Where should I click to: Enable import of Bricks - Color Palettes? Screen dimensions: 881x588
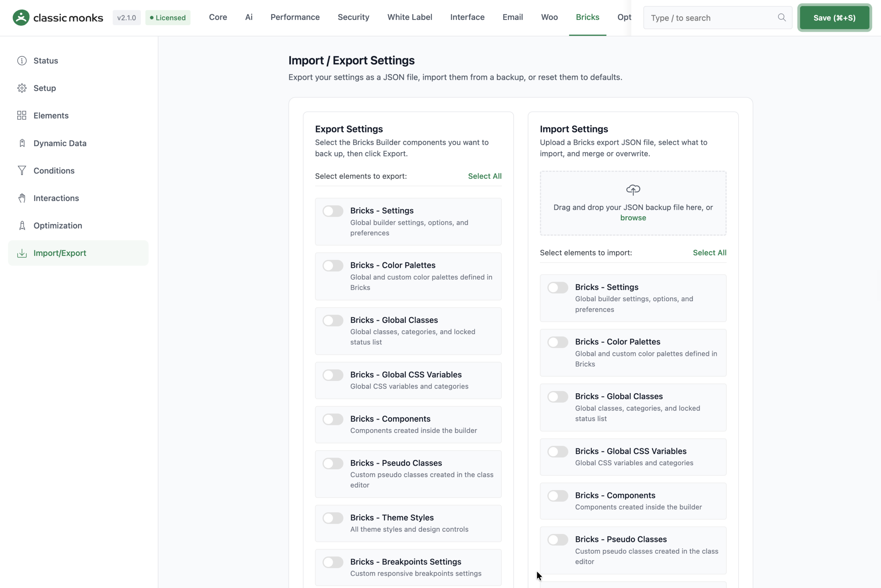(x=558, y=342)
